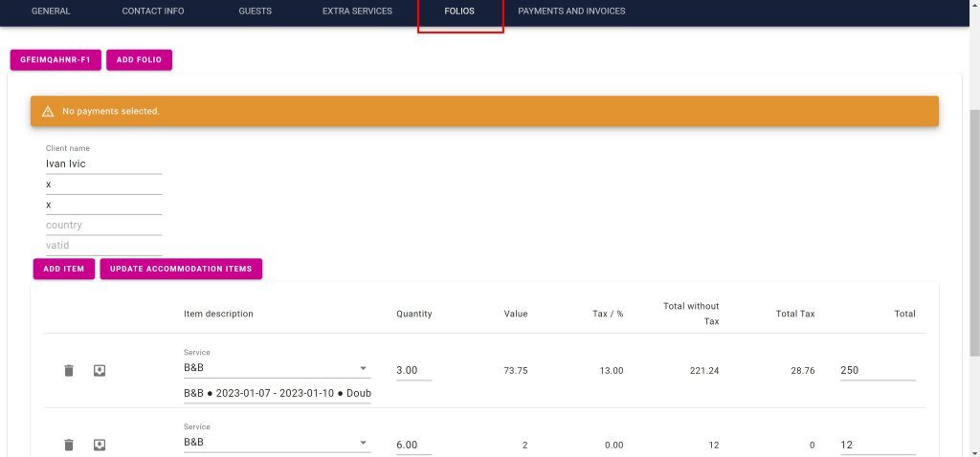Screen dimensions: 980x457
Task: Expand Service dropdown in second item row
Action: pos(363,443)
